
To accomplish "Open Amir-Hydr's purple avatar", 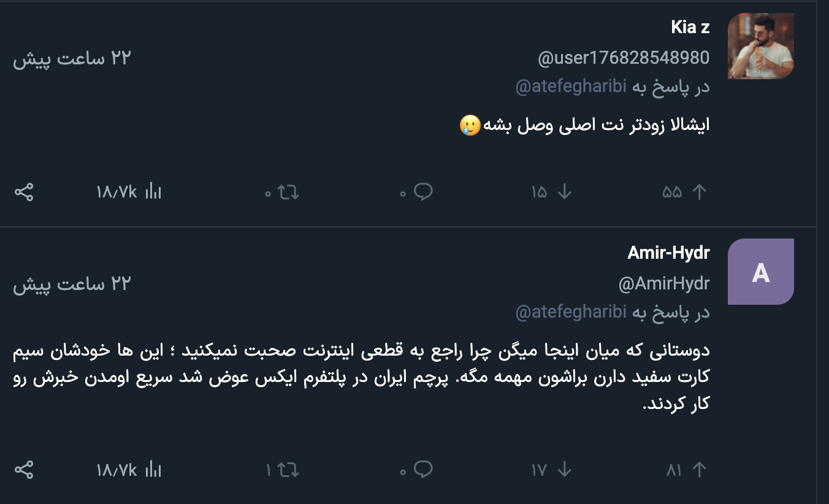I will point(760,272).
